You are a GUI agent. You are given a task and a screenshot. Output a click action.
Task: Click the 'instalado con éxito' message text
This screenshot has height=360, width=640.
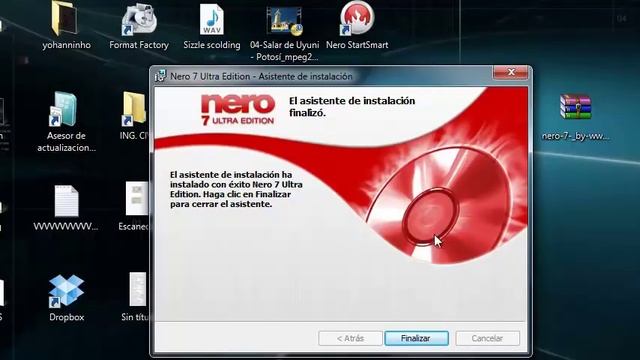(236, 189)
